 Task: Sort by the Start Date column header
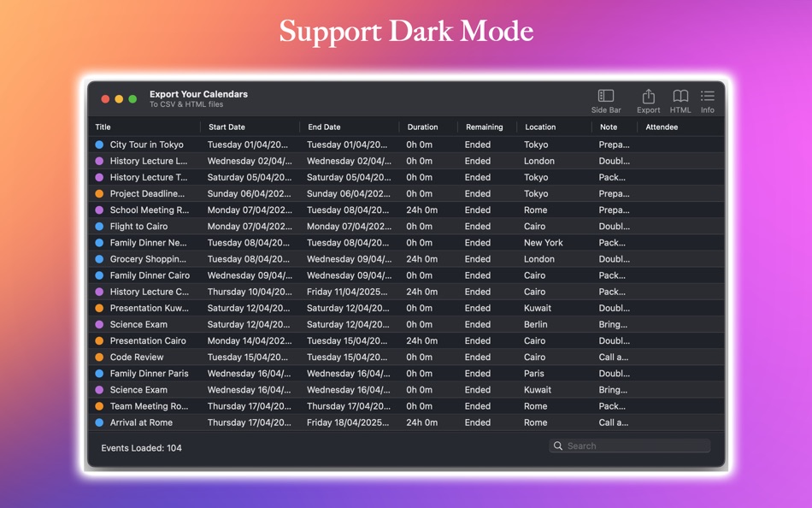[227, 127]
